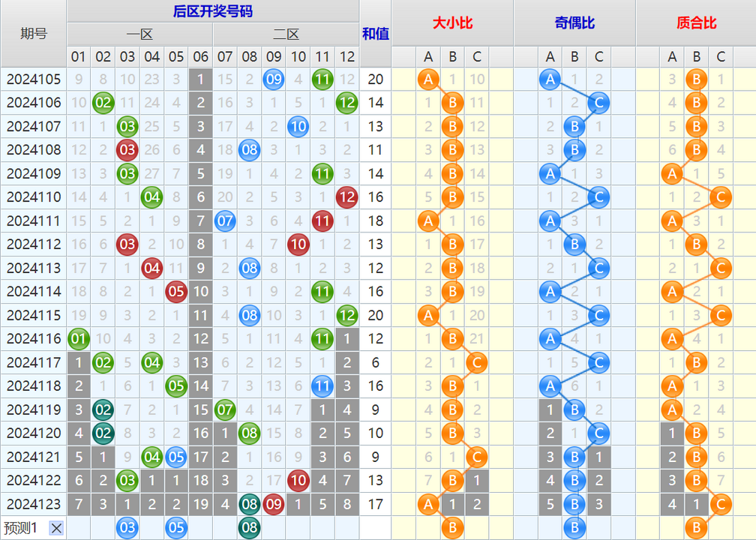Image resolution: width=756 pixels, height=540 pixels.
Task: Pick blue ball 07 in row 2024111
Action: tap(225, 220)
